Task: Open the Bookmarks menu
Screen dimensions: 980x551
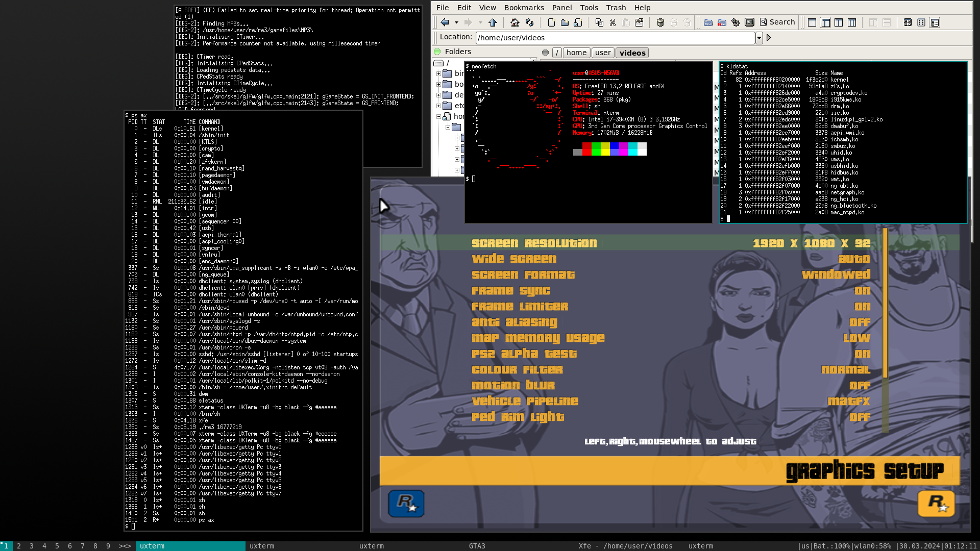Action: click(x=524, y=8)
